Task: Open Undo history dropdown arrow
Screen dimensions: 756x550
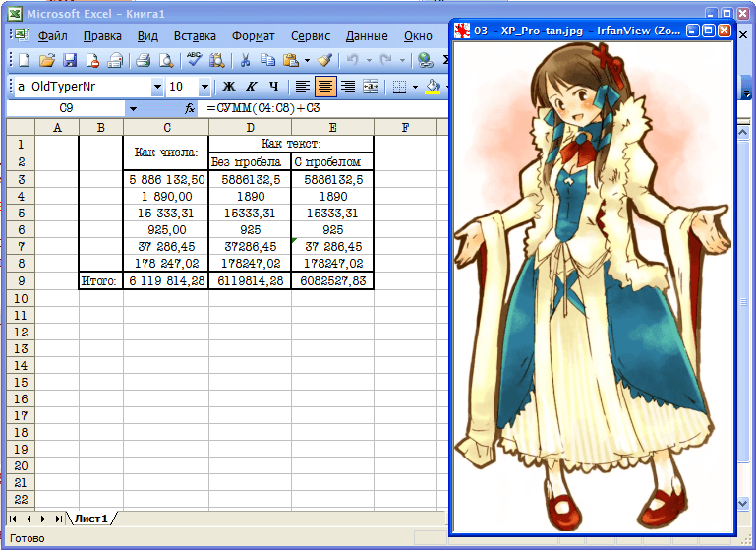Action: 369,61
